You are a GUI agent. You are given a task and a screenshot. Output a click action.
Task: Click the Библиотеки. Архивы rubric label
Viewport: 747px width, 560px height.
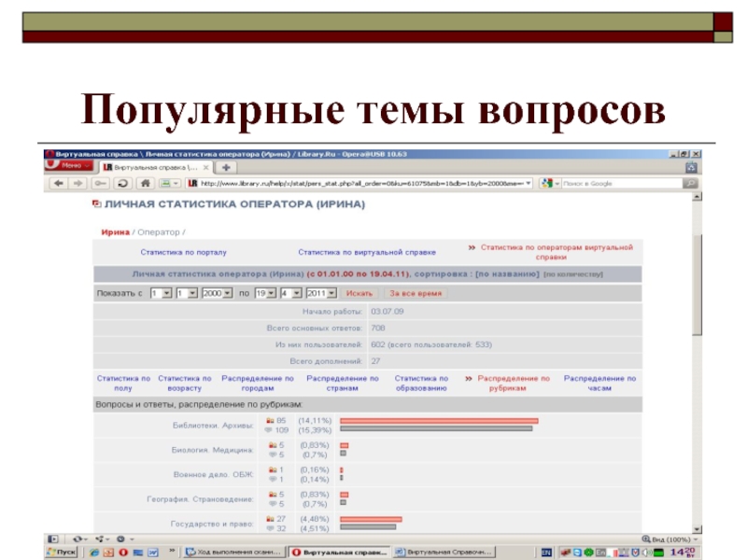[213, 426]
